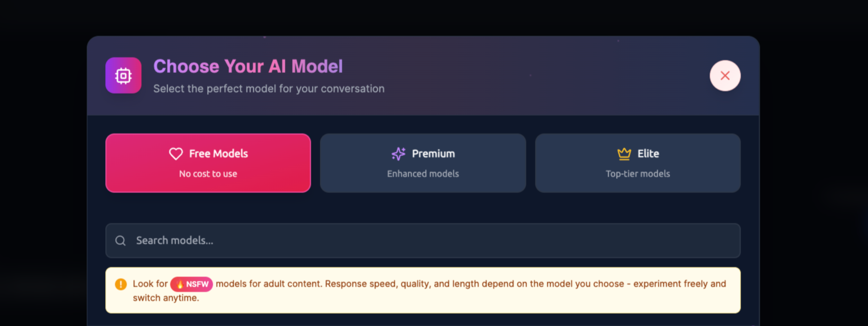The width and height of the screenshot is (868, 326).
Task: Click the orange warning icon in the notice
Action: 120,283
